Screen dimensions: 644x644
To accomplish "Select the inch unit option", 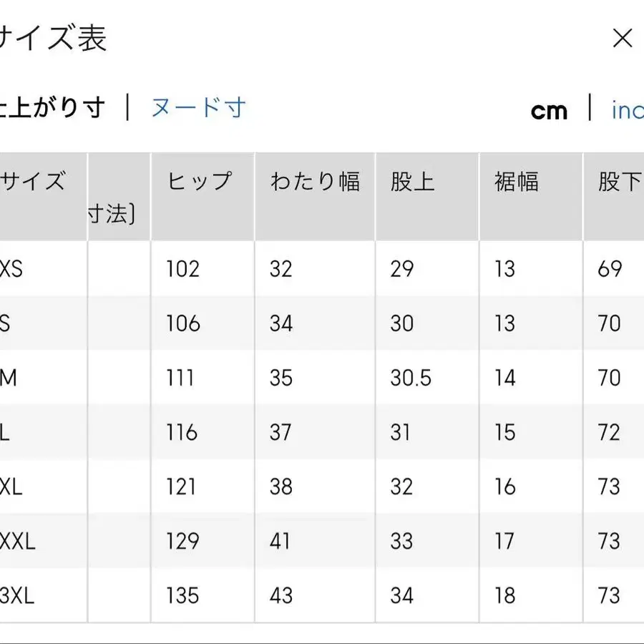I will [630, 111].
